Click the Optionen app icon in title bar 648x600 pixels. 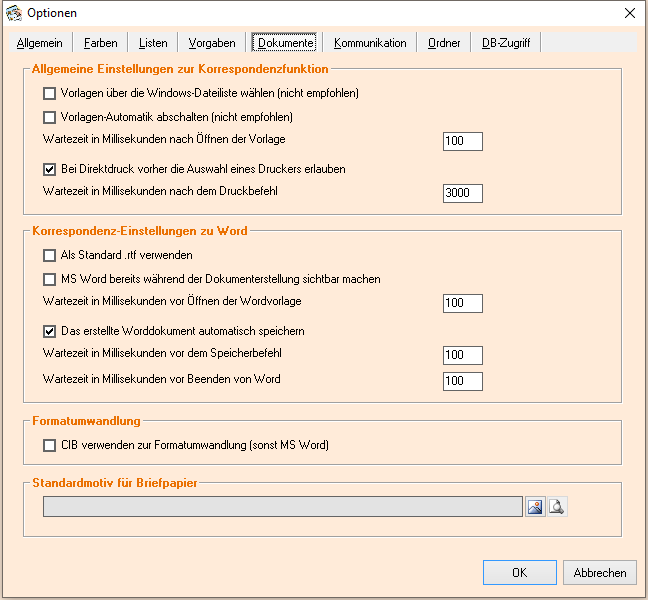click(13, 13)
